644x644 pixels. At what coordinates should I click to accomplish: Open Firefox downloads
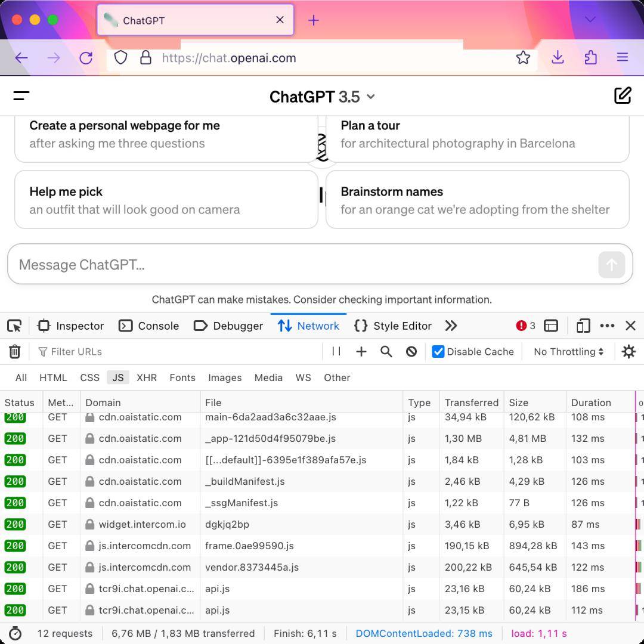[557, 58]
